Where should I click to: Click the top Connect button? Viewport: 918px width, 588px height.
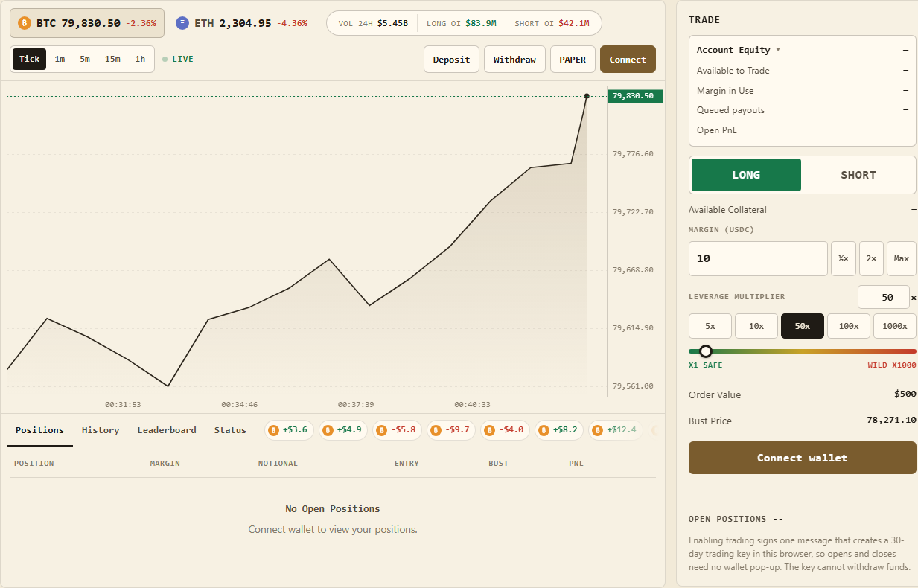628,60
